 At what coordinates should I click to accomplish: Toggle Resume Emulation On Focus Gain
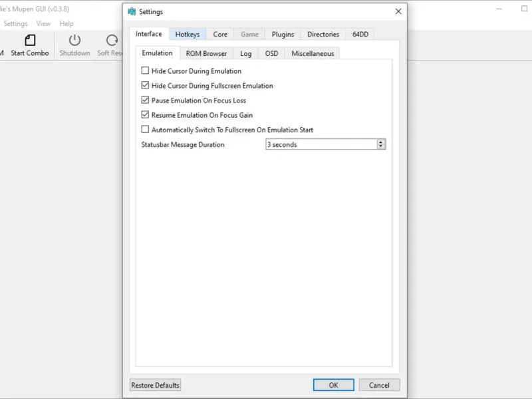coord(145,114)
